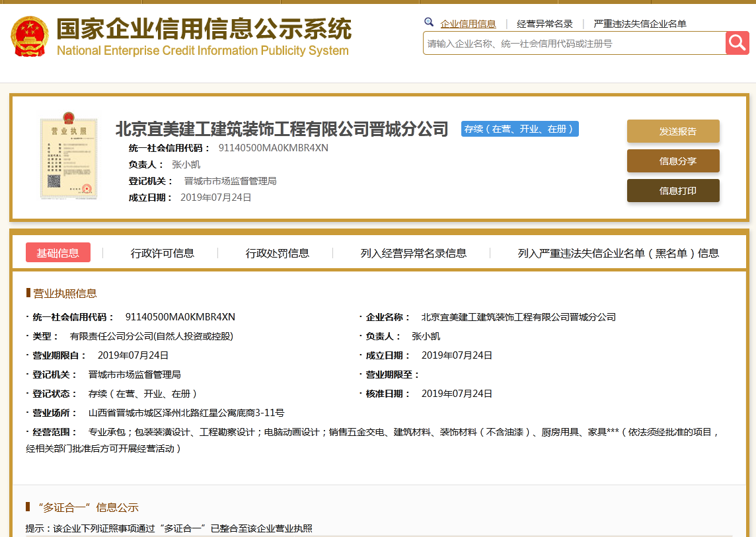Open the business license thumbnail image

point(69,155)
